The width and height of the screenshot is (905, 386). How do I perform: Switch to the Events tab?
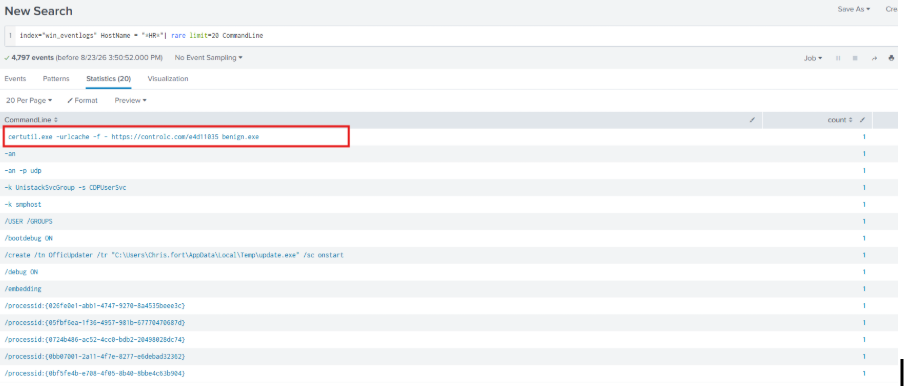(x=15, y=78)
